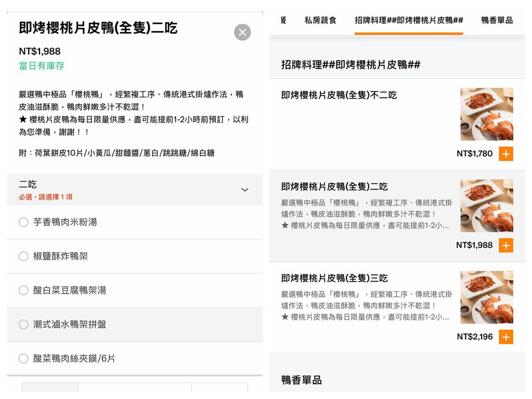The width and height of the screenshot is (532, 399).
Task: Open the 鴨香單品 category tab
Action: pyautogui.click(x=498, y=20)
